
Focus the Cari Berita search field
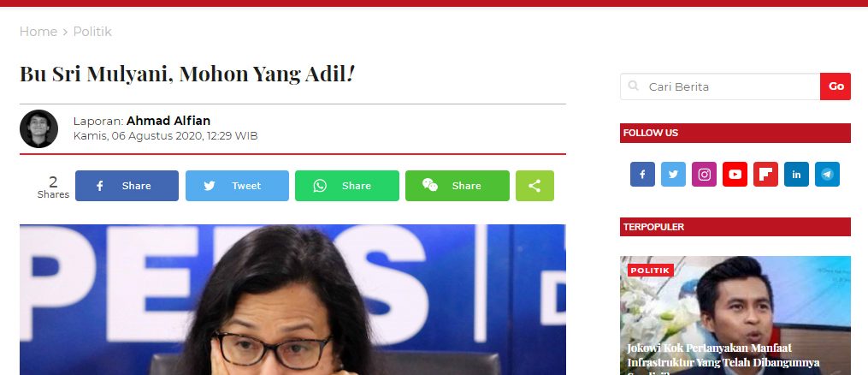pos(720,86)
